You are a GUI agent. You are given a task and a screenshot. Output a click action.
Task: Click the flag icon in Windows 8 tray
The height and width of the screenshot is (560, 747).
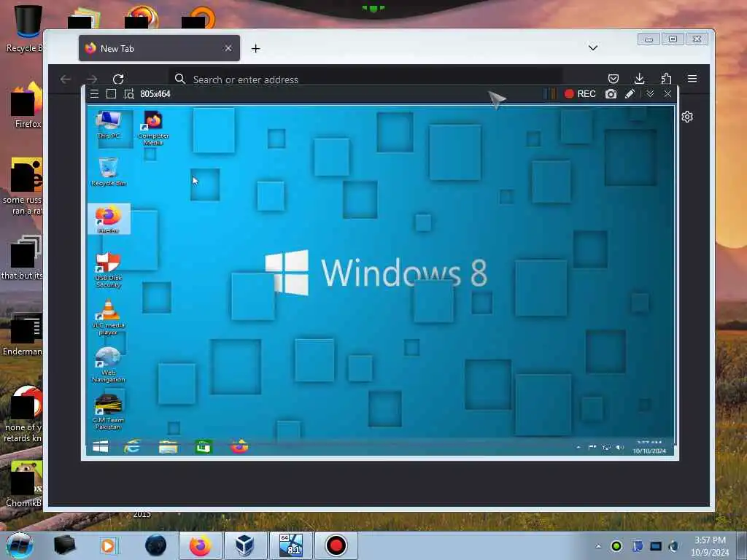pyautogui.click(x=592, y=447)
